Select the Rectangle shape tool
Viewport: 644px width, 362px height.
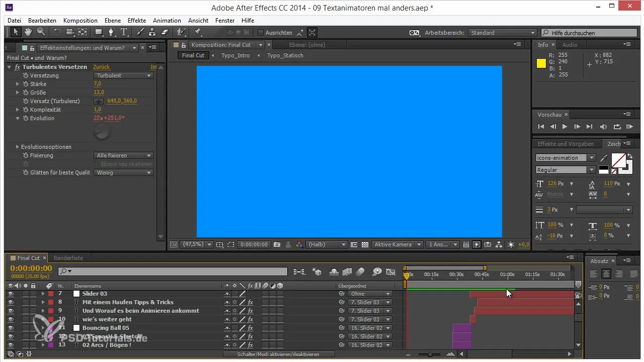point(99,32)
